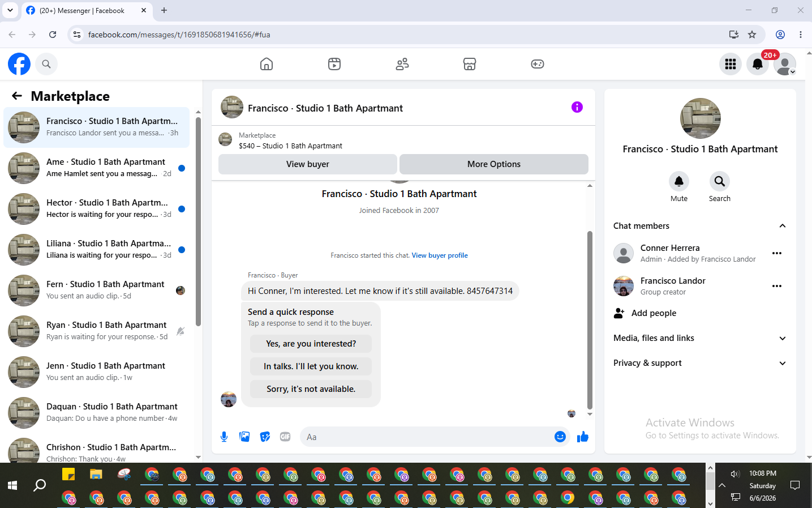The height and width of the screenshot is (508, 812).
Task: Expand Privacy & support section
Action: pyautogui.click(x=783, y=363)
